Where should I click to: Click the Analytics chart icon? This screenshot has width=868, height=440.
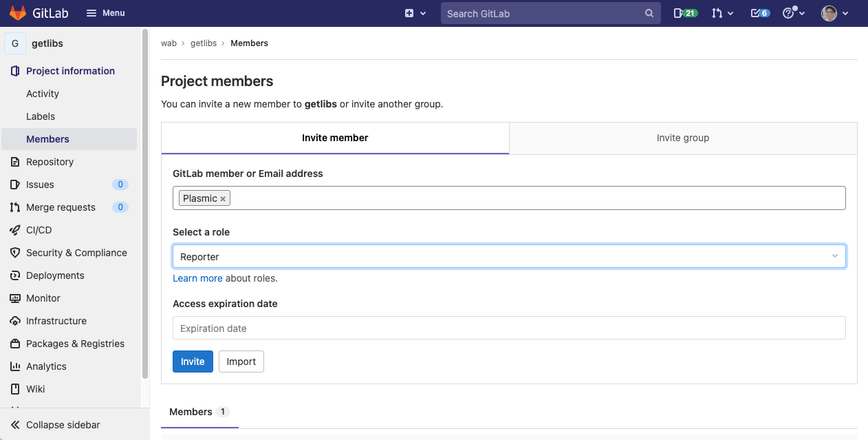(15, 366)
